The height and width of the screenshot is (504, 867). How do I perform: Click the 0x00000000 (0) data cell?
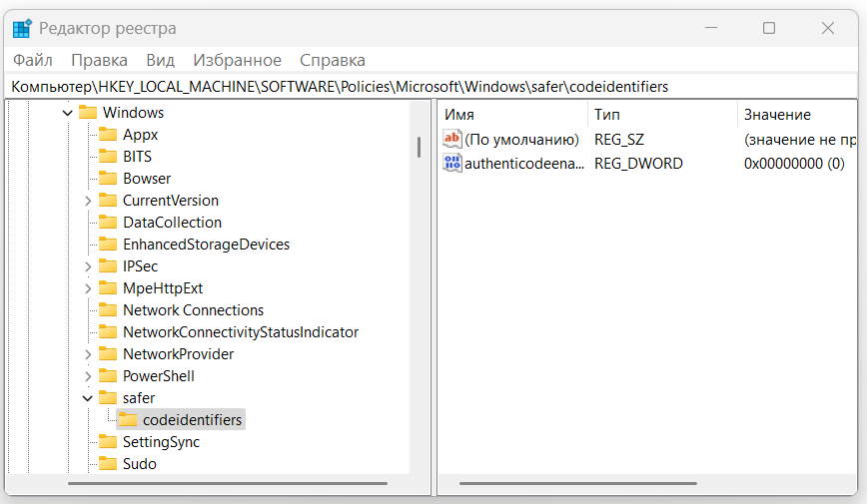coord(794,164)
